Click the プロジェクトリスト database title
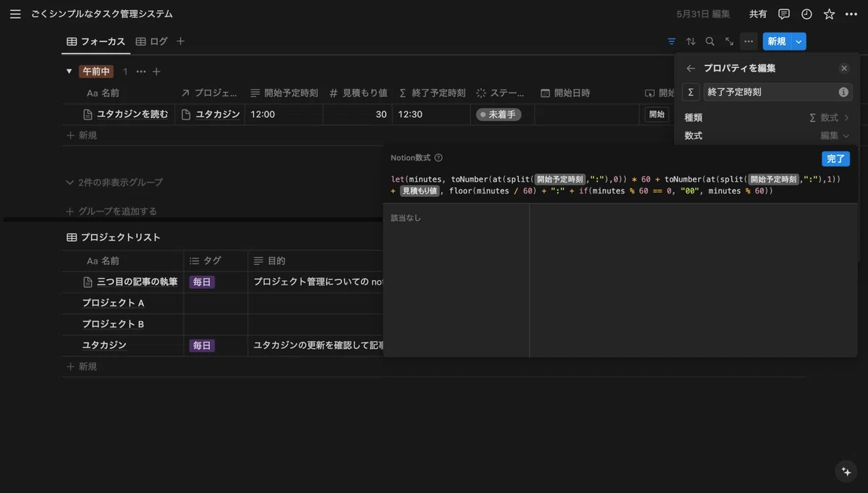868x493 pixels. coord(121,237)
